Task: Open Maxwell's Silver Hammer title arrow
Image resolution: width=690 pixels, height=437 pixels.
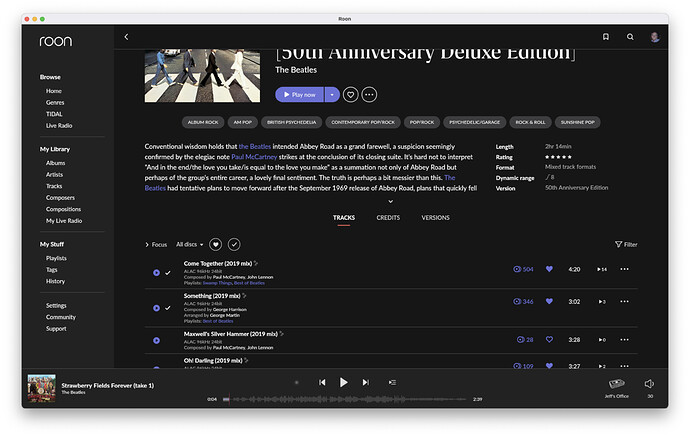Action: click(282, 334)
